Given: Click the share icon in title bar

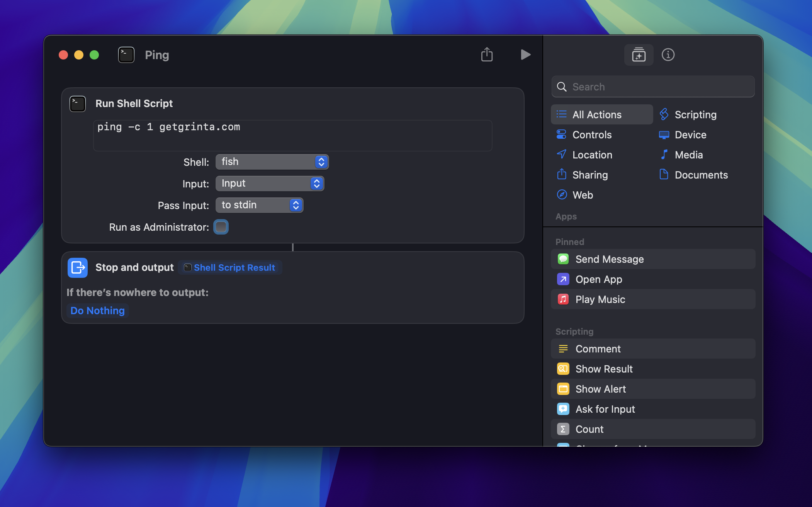Looking at the screenshot, I should pos(487,55).
